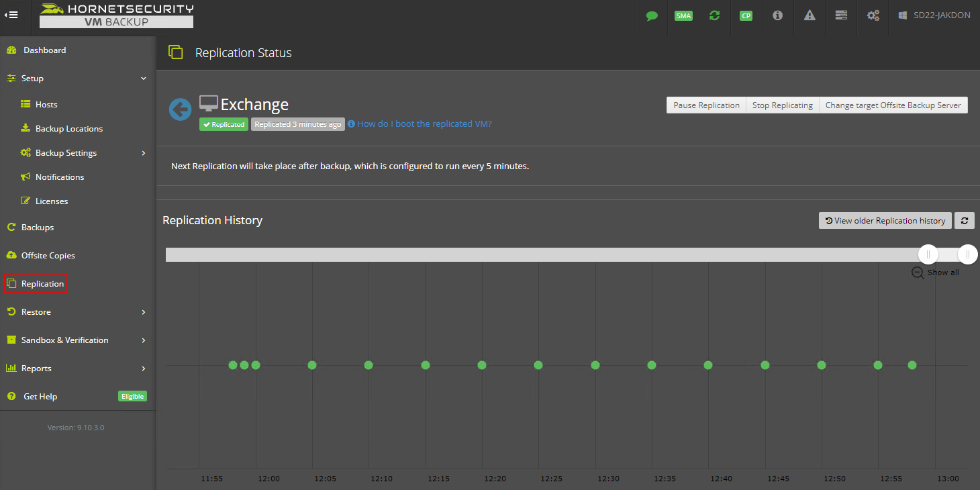Viewport: 980px width, 490px height.
Task: Click the Show all label
Action: point(943,273)
